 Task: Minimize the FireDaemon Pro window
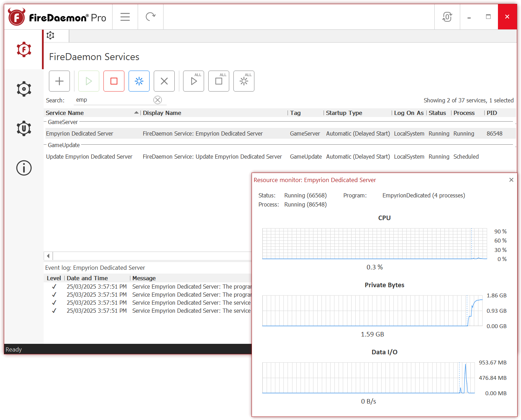469,17
